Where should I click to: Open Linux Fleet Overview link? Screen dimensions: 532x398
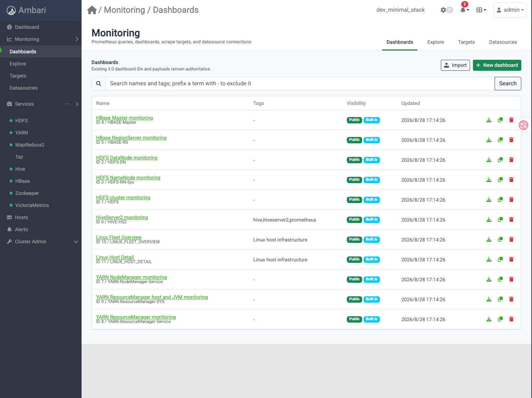point(119,237)
